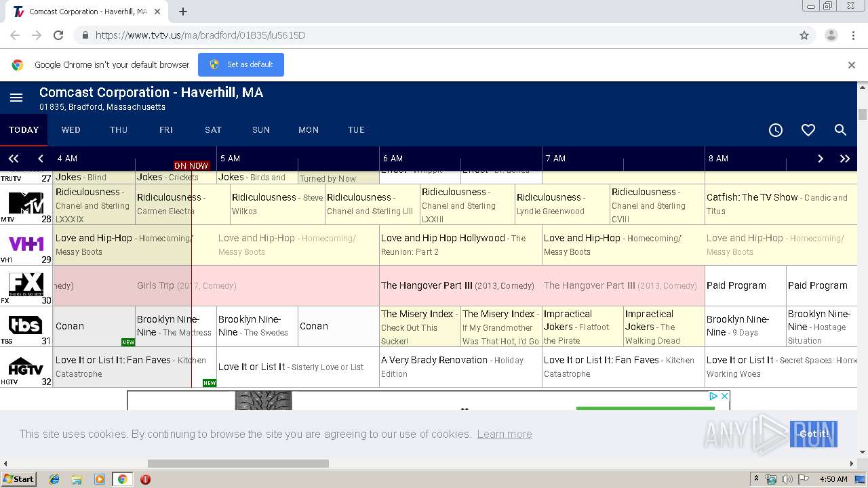
Task: Switch to SUN tab
Action: (261, 130)
